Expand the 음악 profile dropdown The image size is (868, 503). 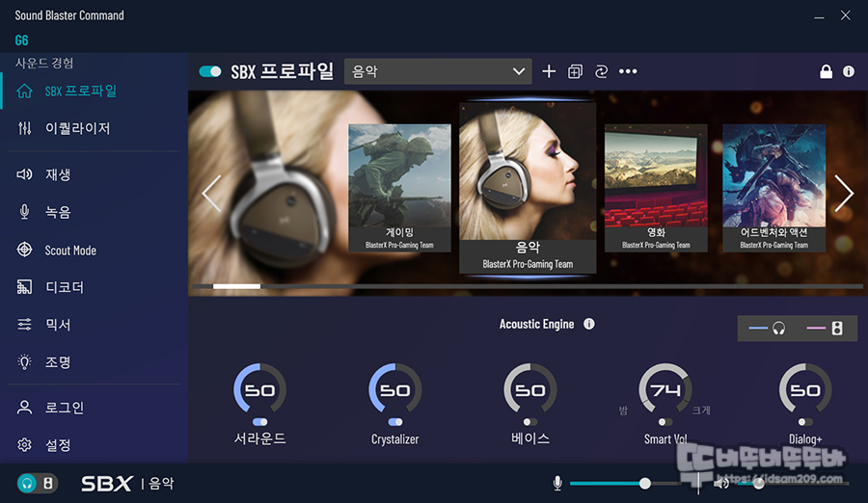click(438, 71)
